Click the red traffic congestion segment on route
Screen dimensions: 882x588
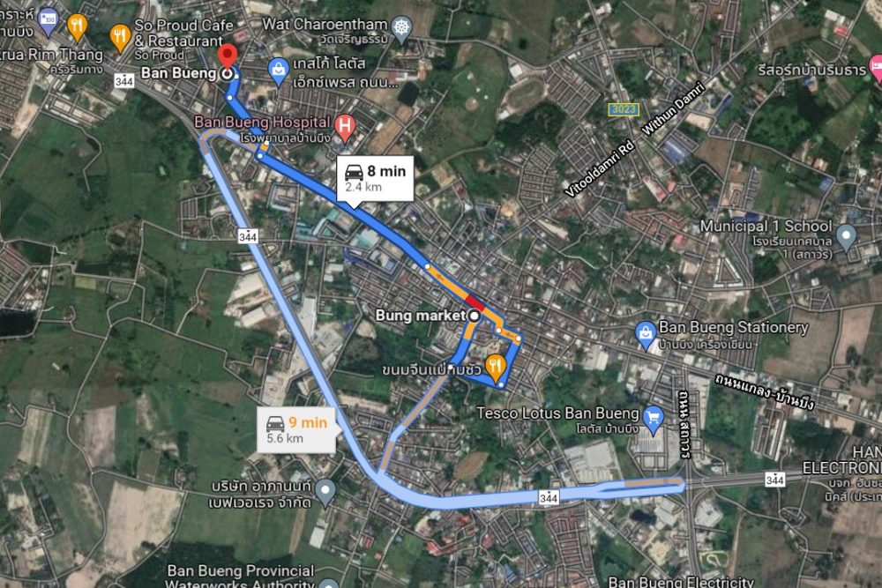coord(475,301)
